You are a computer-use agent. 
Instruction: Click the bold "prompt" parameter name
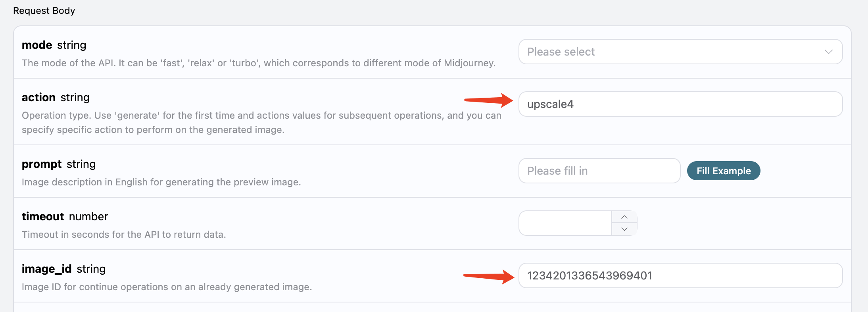tap(42, 164)
